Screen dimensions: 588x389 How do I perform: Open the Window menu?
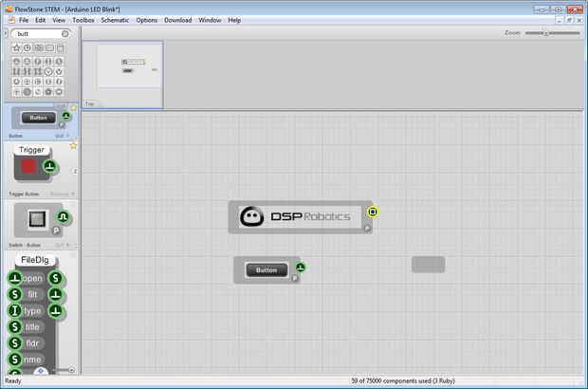pyautogui.click(x=210, y=20)
